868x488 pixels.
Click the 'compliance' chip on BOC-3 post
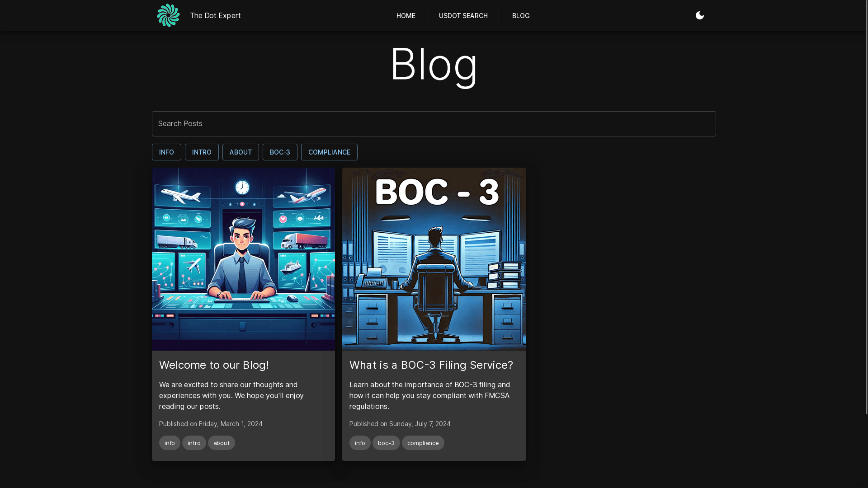point(423,443)
